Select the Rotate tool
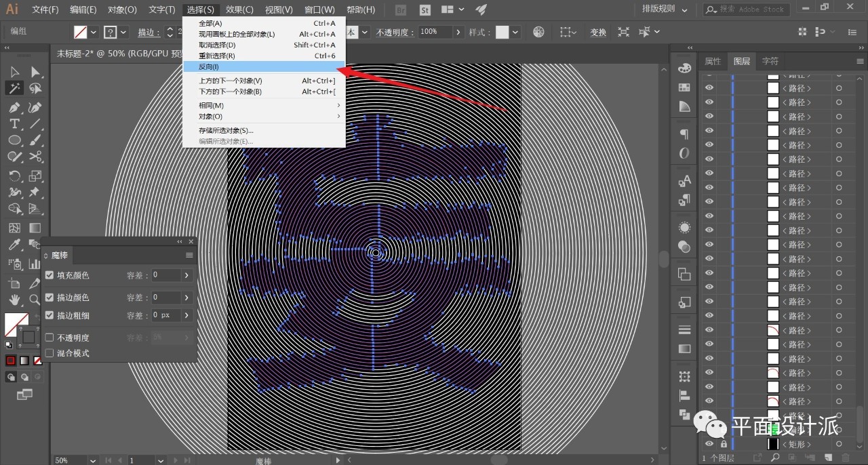 point(14,176)
